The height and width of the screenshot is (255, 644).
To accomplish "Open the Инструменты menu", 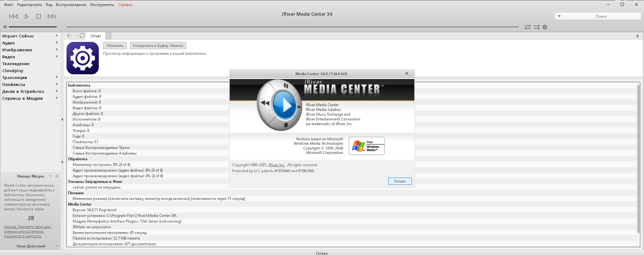I will point(102,5).
